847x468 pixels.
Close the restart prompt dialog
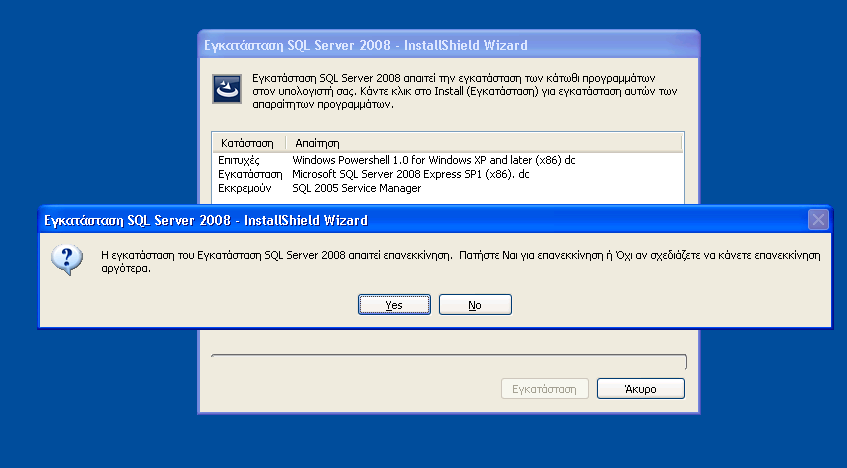click(x=818, y=220)
